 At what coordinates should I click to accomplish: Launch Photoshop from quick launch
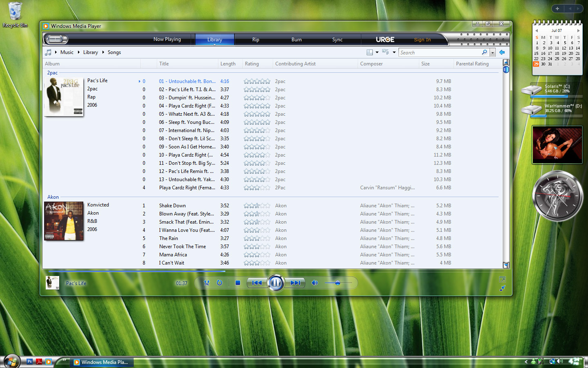pyautogui.click(x=29, y=361)
